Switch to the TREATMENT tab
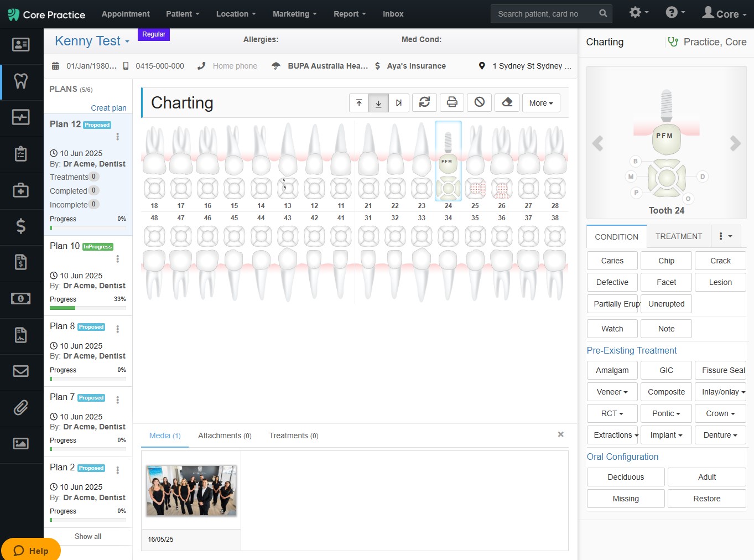754x560 pixels. 679,236
